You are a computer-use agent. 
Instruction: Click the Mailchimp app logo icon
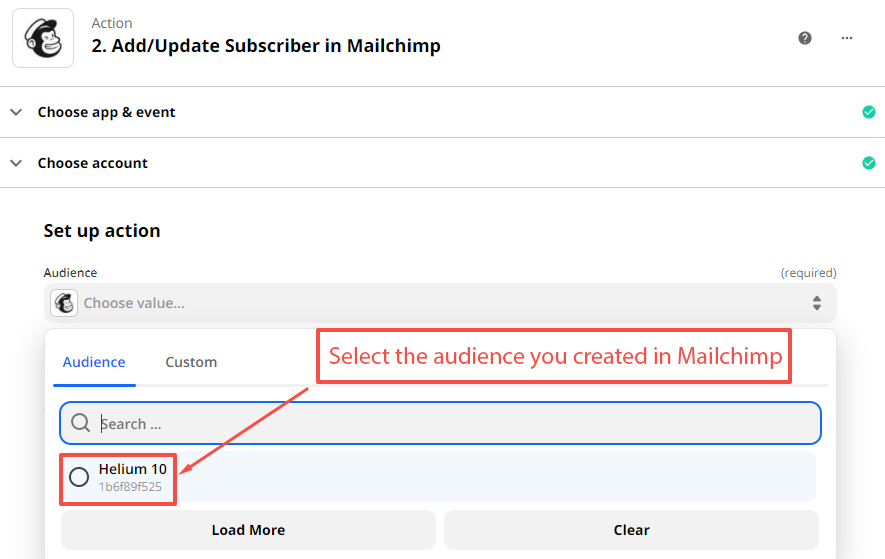point(42,38)
